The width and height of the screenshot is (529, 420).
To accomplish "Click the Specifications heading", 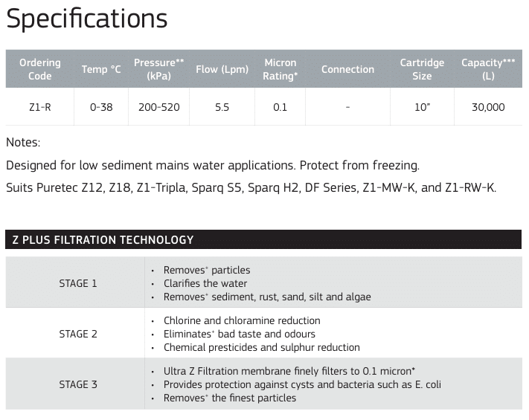I will tap(87, 19).
